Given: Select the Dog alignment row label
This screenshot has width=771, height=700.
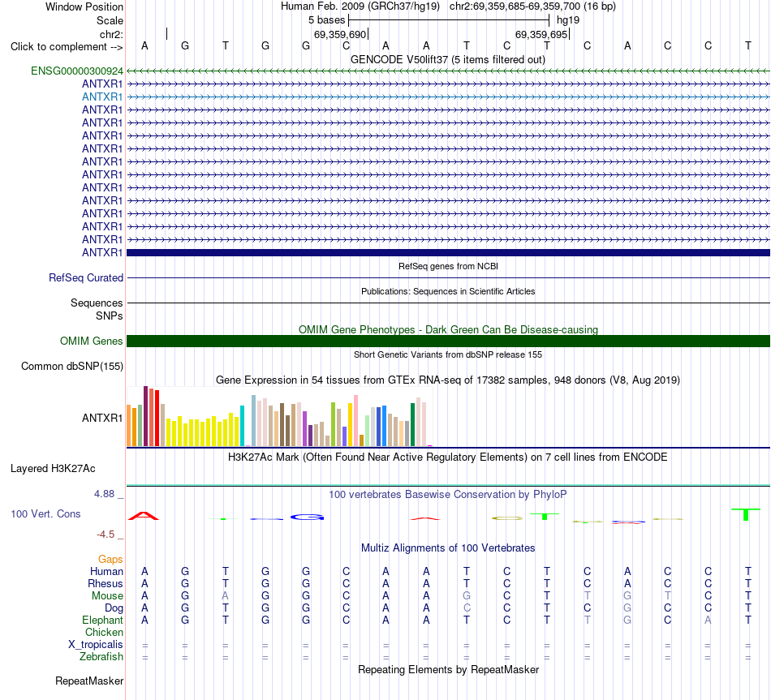Looking at the screenshot, I should 114,608.
